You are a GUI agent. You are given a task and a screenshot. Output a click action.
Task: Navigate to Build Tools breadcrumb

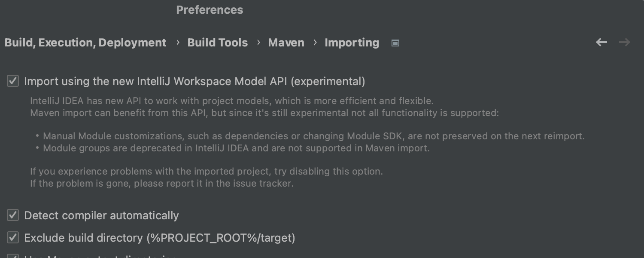click(217, 43)
